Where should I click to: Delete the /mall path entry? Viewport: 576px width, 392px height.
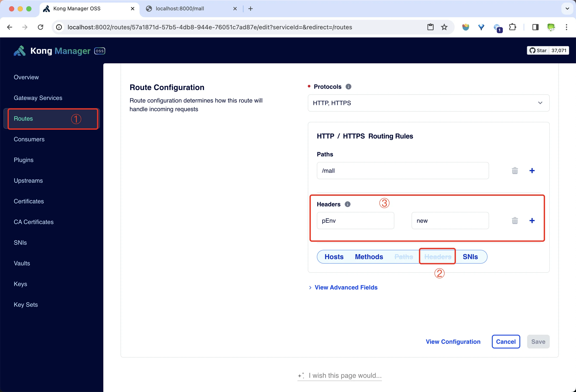coord(515,171)
